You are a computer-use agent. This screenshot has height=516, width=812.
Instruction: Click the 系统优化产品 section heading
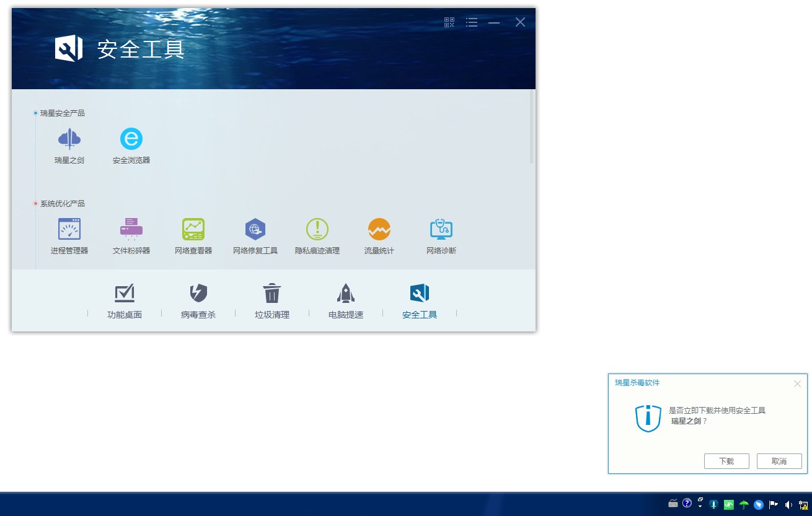[x=63, y=204]
